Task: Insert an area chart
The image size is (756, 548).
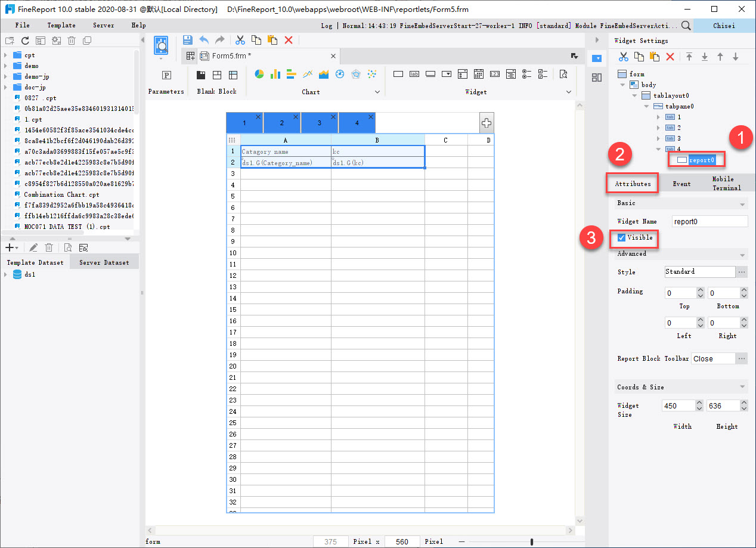Action: [x=324, y=74]
